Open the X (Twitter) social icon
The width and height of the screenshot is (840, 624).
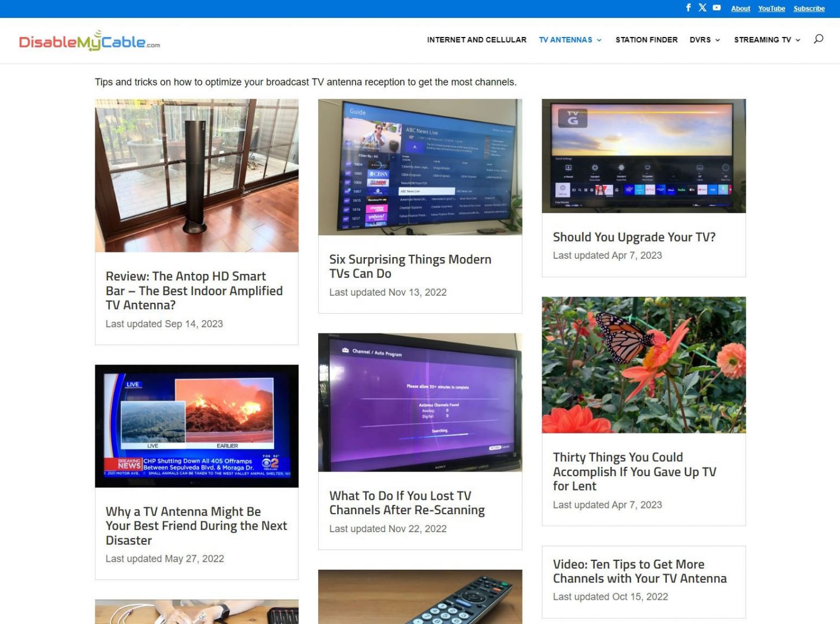pos(702,8)
